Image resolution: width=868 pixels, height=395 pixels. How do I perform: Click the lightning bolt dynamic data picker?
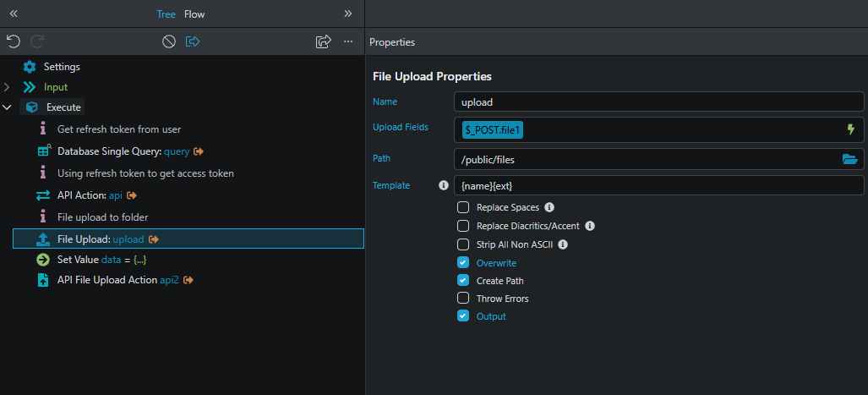click(x=850, y=129)
